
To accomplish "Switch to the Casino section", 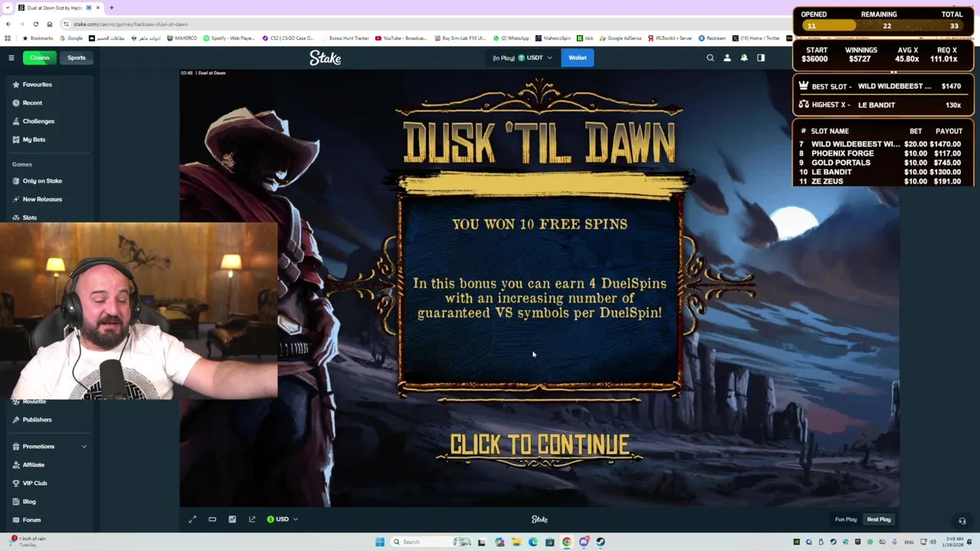I will point(39,57).
